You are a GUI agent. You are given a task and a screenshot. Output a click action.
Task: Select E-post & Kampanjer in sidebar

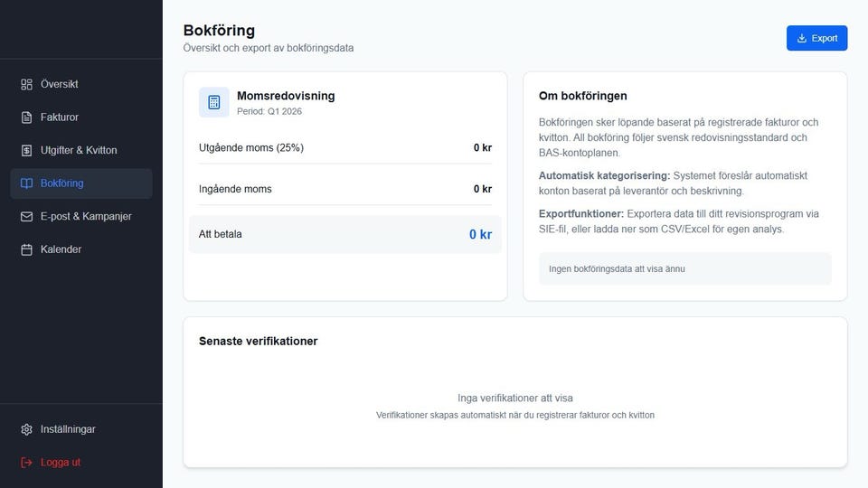click(x=86, y=217)
